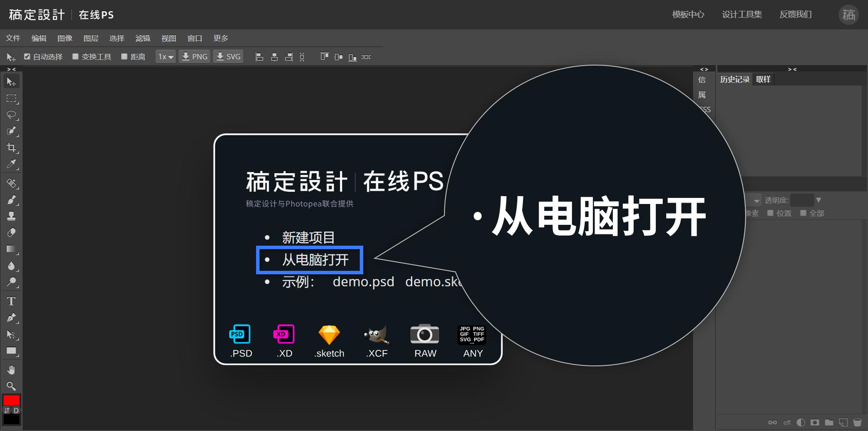
Task: Open the 1x zoom level dropdown
Action: [x=165, y=56]
